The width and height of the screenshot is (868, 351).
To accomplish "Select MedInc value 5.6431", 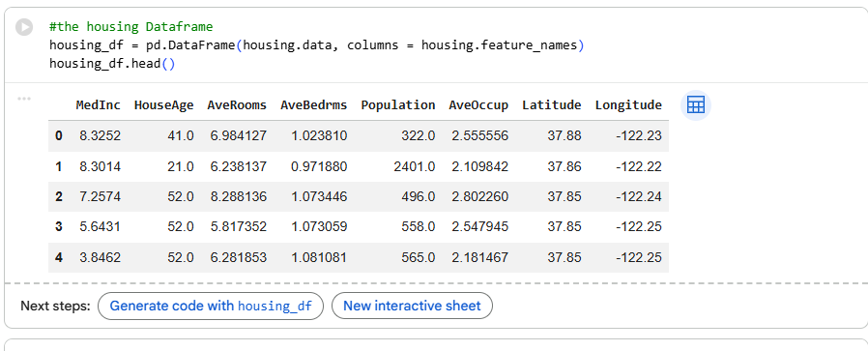I will coord(101,226).
